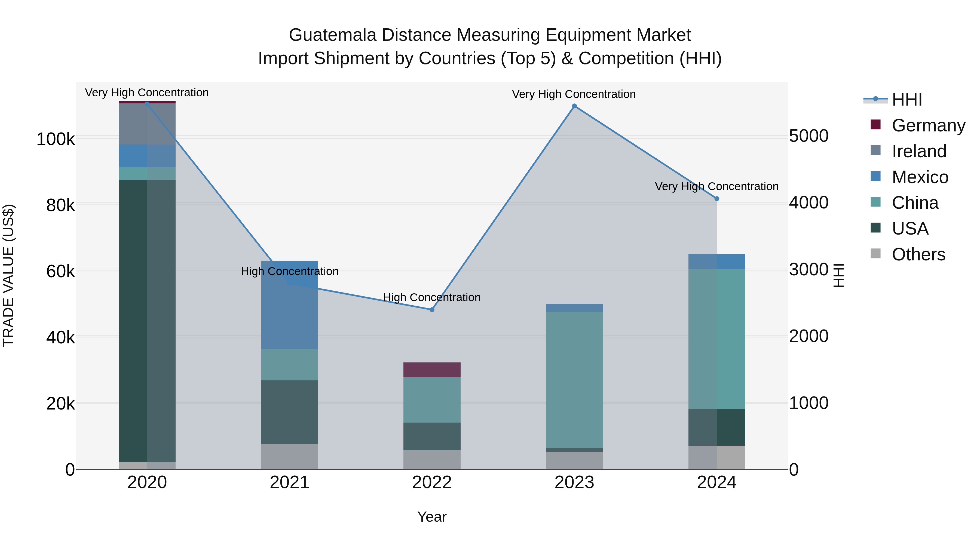980x551 pixels.
Task: Click the Mexico bar segment in 2021
Action: coord(290,305)
